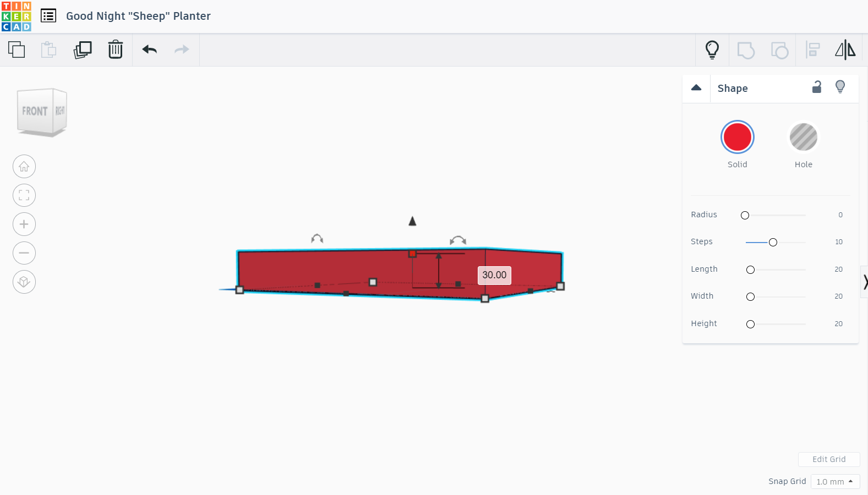Click the left rotation arrow handle
Viewport: 868px width, 495px height.
tap(317, 239)
